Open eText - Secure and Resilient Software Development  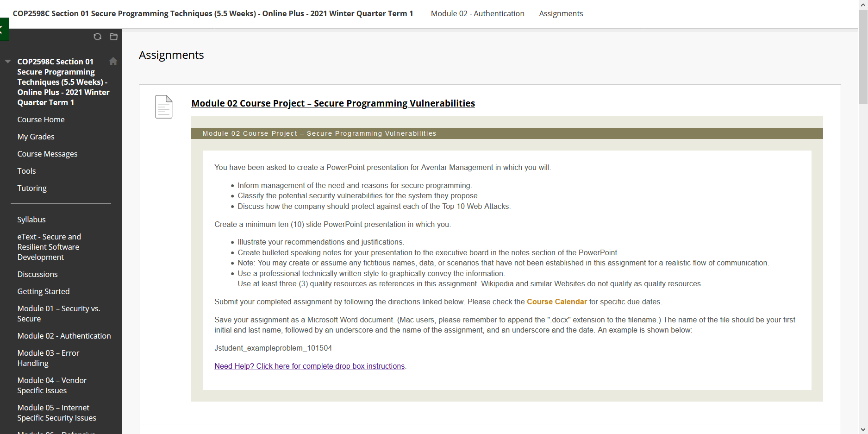50,247
